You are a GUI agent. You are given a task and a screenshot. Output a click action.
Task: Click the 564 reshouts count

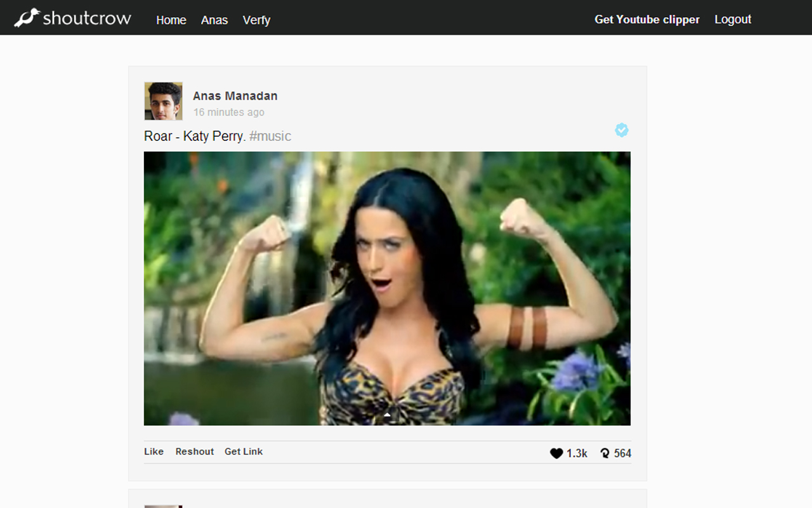(623, 453)
